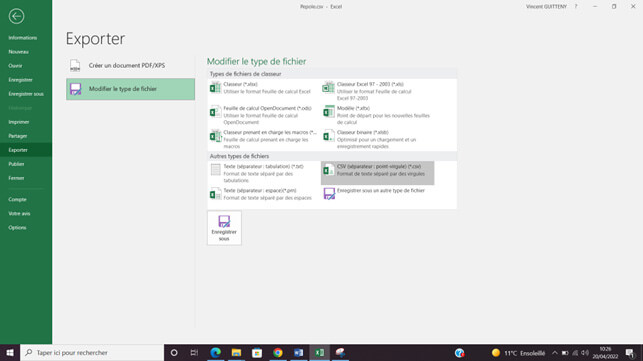Open the Publier page
This screenshot has height=361, width=643.
tap(16, 164)
